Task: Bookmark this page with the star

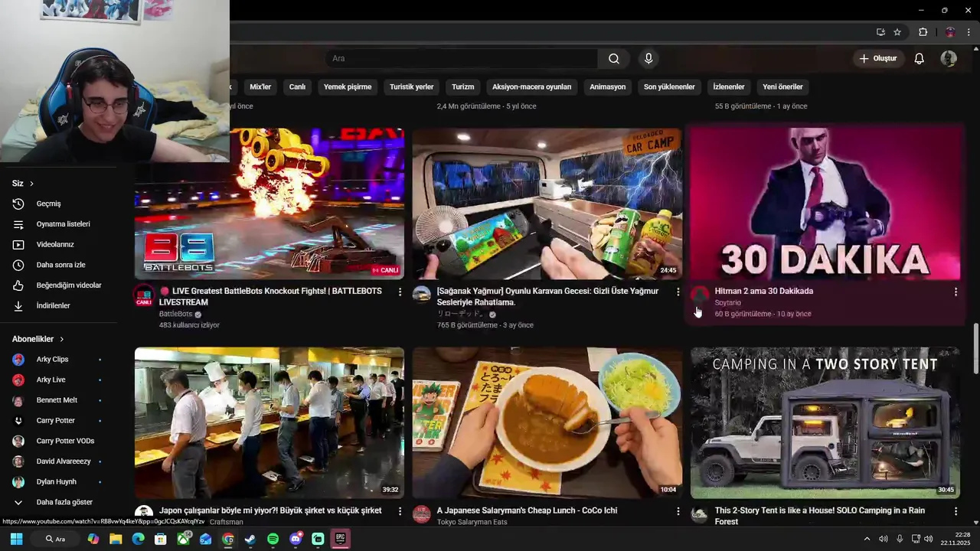Action: (x=897, y=32)
